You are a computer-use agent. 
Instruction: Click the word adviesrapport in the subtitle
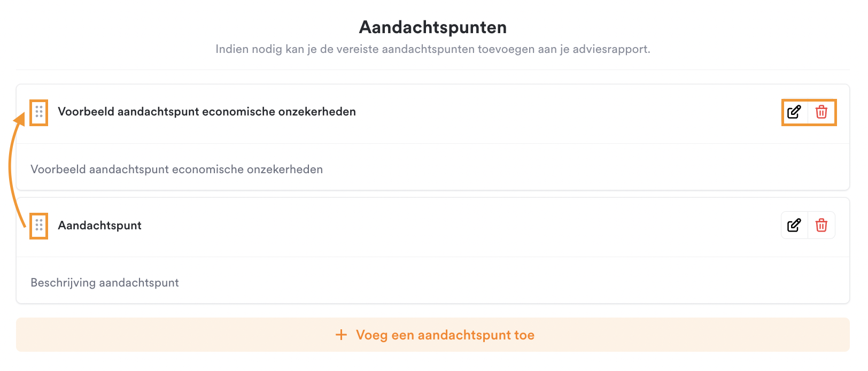click(611, 49)
